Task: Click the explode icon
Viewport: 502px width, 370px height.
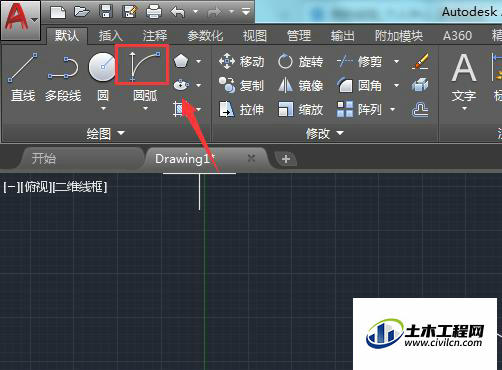Action: tap(420, 85)
